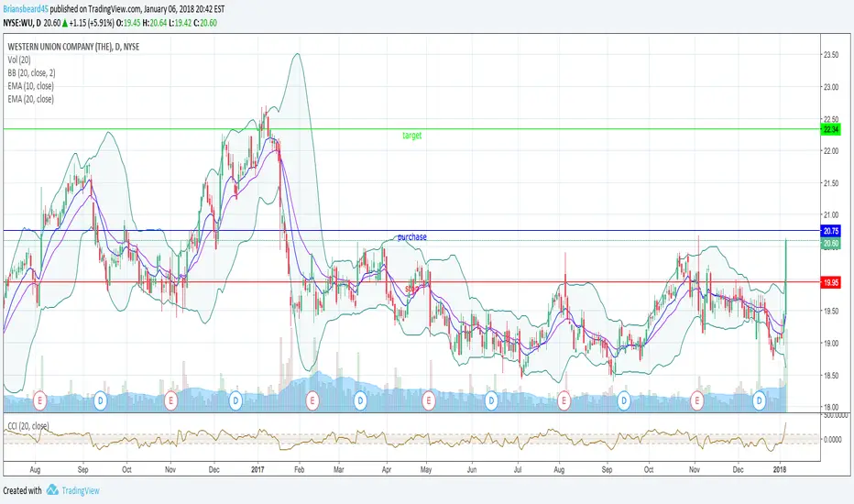The height and width of the screenshot is (504, 854).
Task: Click the EMA (10, close) indicator legend
Action: point(30,86)
